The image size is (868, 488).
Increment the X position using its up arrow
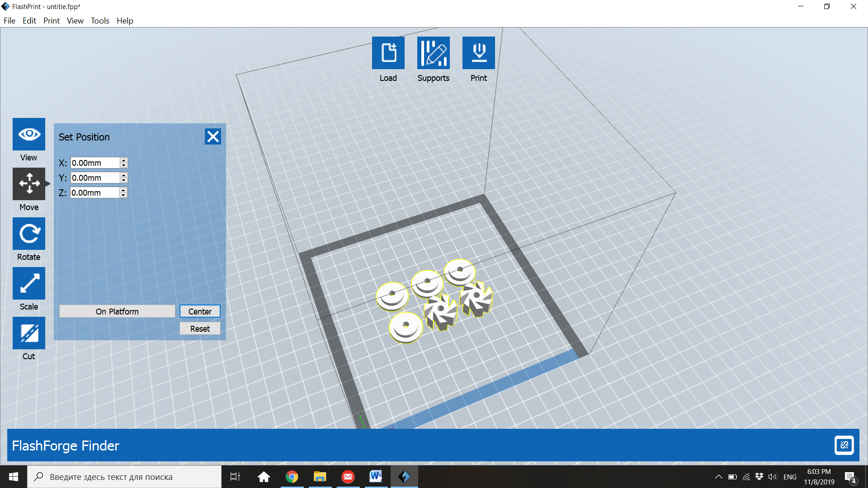(123, 160)
